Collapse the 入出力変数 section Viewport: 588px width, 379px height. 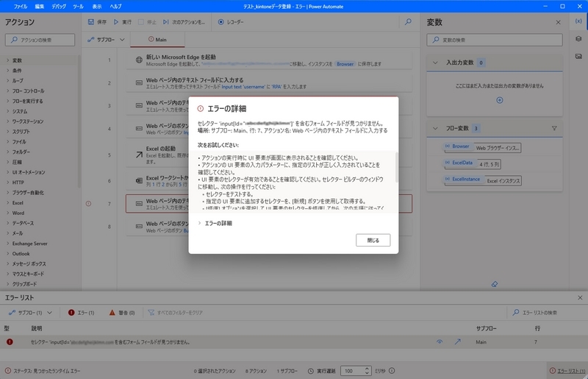point(435,63)
